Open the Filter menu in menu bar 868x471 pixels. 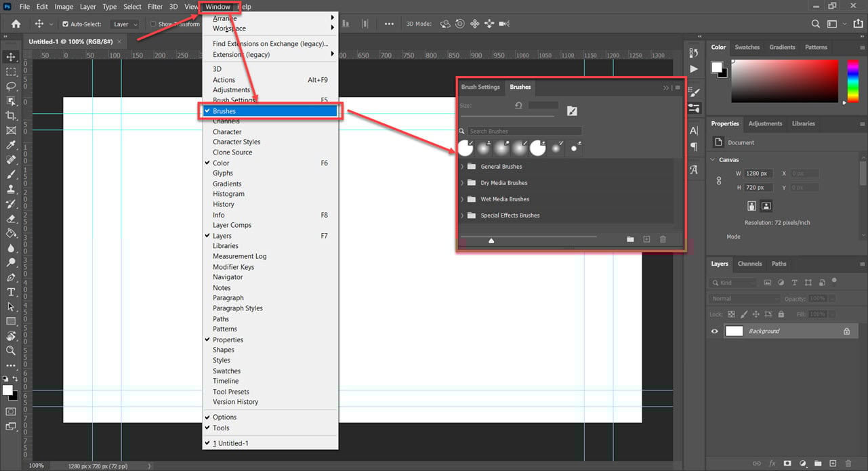click(x=155, y=7)
